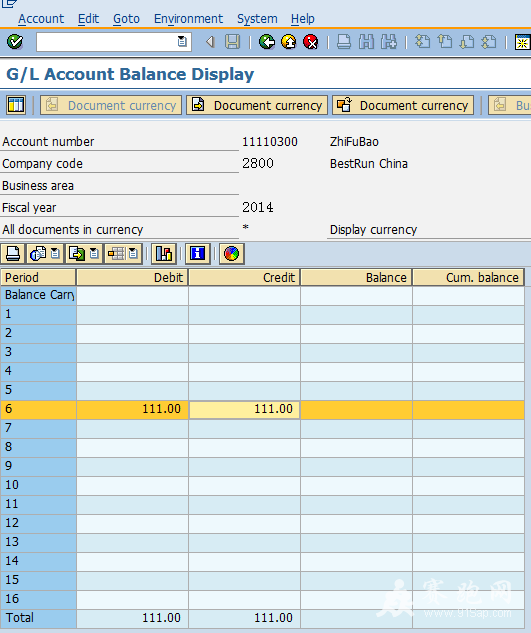Open the Environment menu
The width and height of the screenshot is (531, 633).
tap(188, 19)
